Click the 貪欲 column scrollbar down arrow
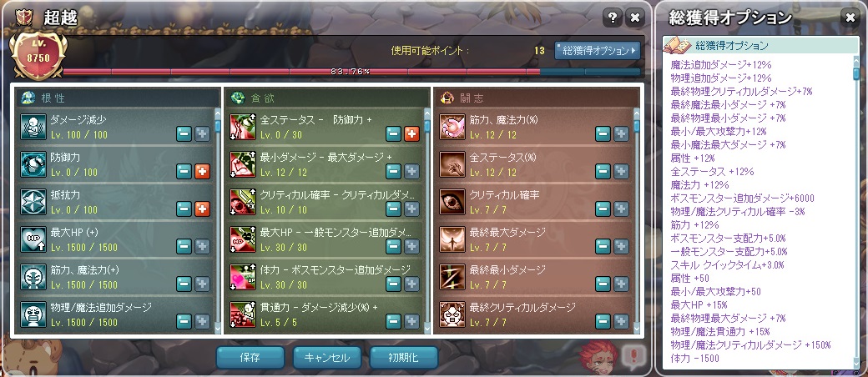 tap(426, 329)
